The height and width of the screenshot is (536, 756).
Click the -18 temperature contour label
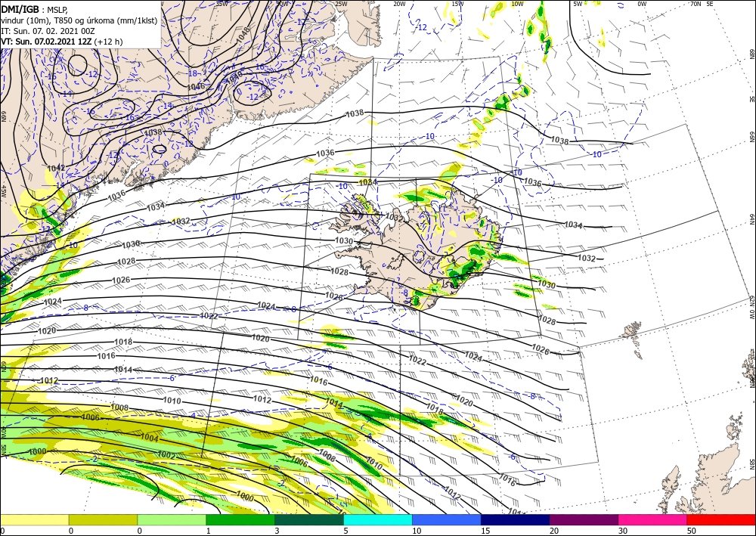click(x=192, y=73)
